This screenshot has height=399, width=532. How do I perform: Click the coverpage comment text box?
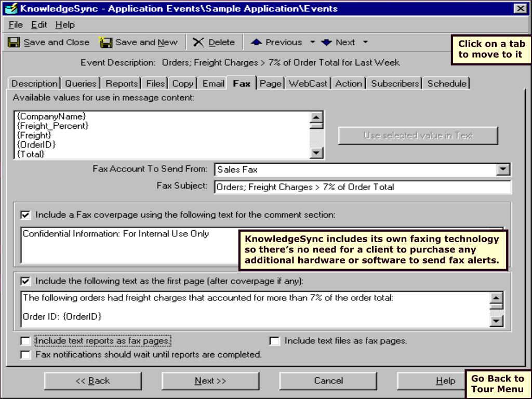[129, 246]
